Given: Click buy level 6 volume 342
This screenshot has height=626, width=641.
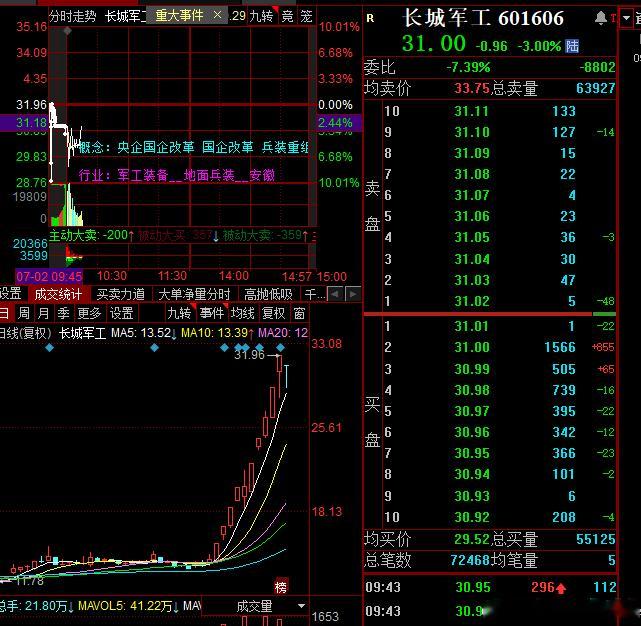Looking at the screenshot, I should pos(564,432).
